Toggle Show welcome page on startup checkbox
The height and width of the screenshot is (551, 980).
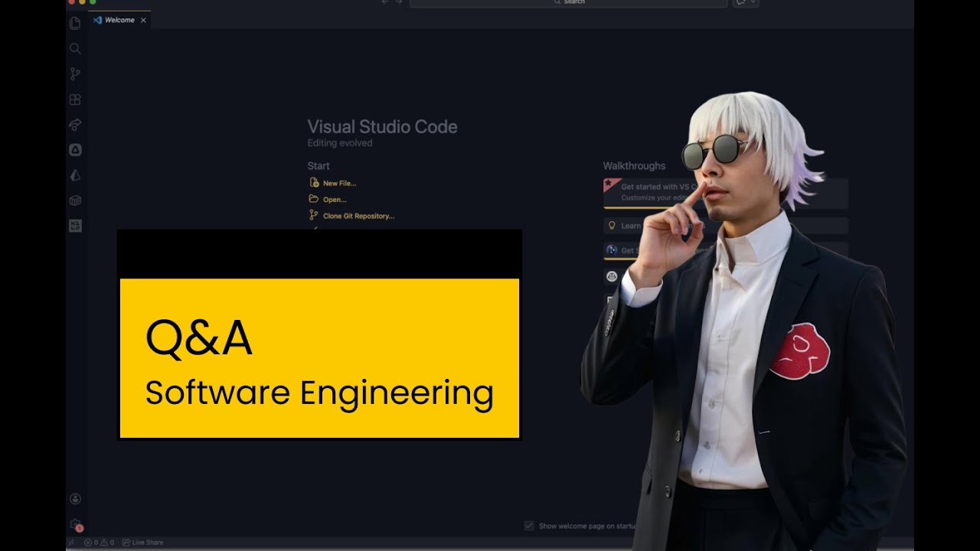528,526
